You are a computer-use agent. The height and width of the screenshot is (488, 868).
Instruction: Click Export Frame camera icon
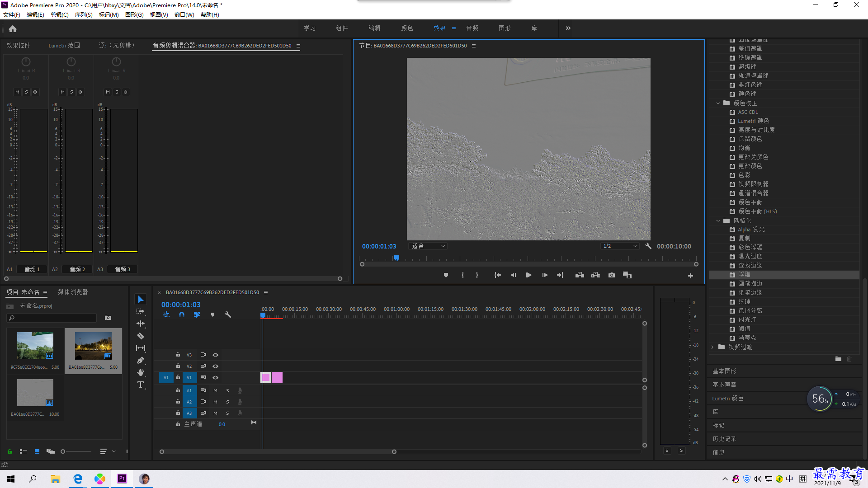coord(612,275)
